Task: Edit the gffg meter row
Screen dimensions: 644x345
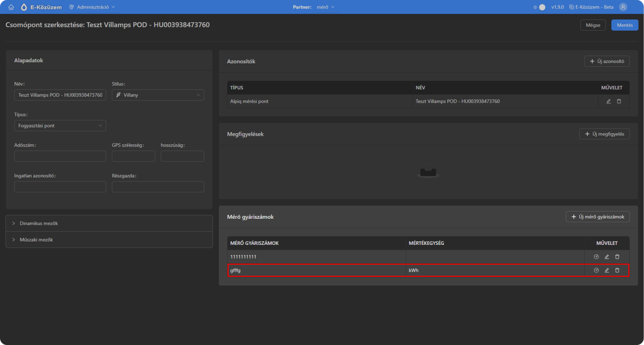Action: coord(607,270)
